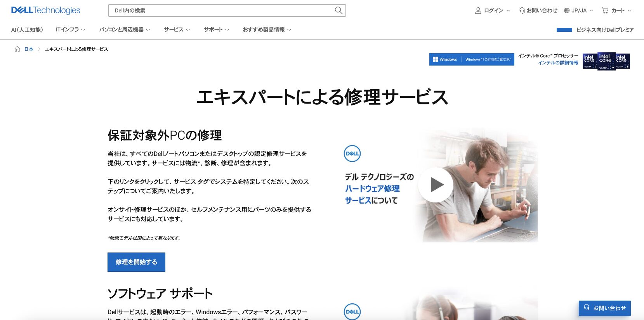Click the 保証対象外PCの修理 heading
The height and width of the screenshot is (320, 644).
click(x=165, y=135)
